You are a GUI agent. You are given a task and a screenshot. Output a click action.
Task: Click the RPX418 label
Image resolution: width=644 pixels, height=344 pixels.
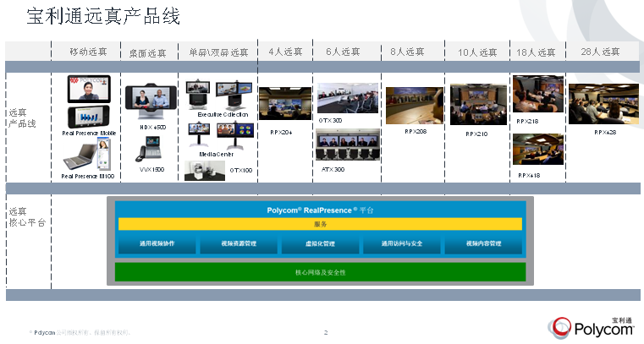click(529, 176)
